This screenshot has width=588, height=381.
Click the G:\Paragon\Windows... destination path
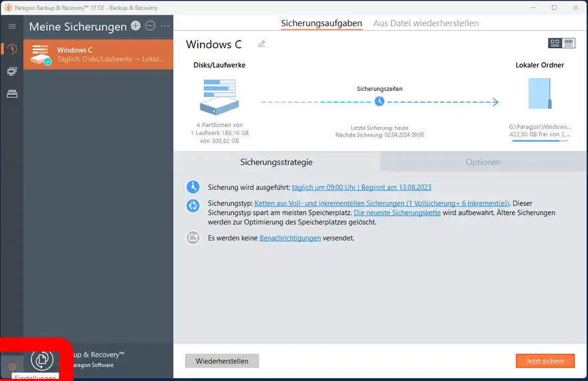[x=540, y=127]
